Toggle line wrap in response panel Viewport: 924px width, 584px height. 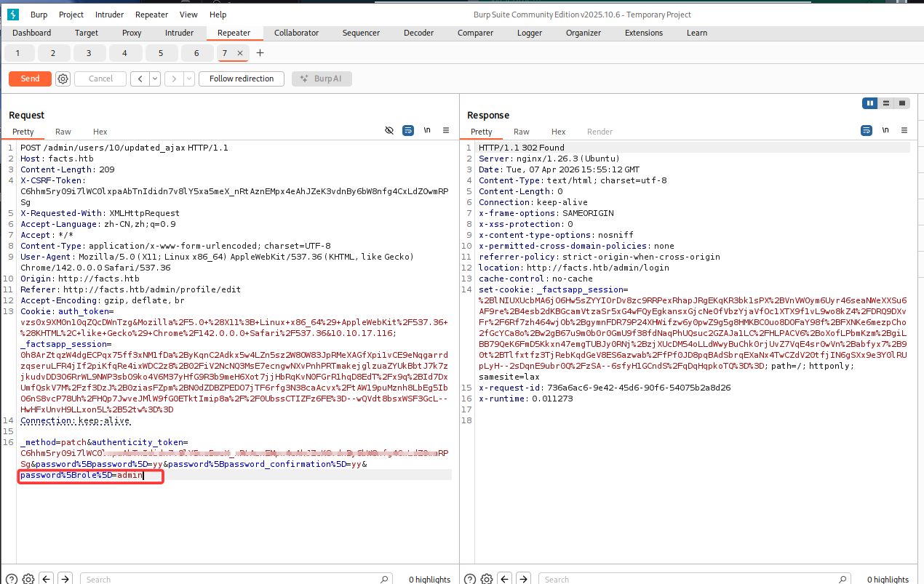coord(867,130)
